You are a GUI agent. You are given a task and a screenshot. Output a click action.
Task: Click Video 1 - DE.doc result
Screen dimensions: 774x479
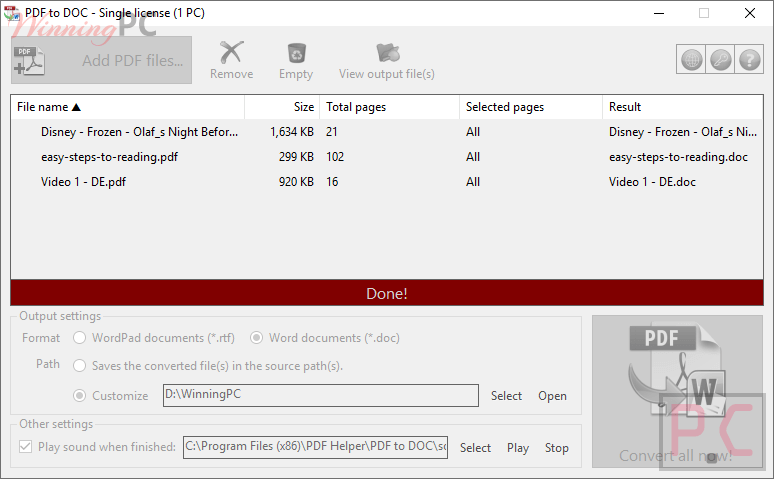652,182
